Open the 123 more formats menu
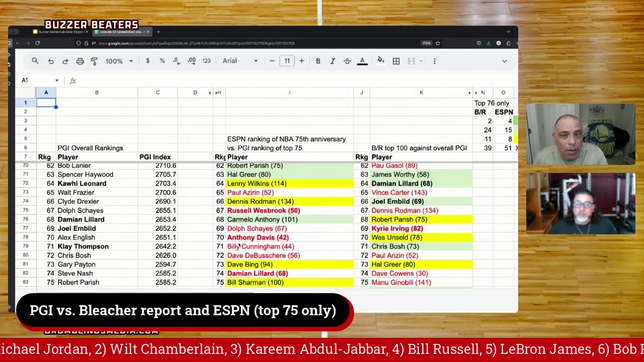644x362 pixels. click(206, 61)
